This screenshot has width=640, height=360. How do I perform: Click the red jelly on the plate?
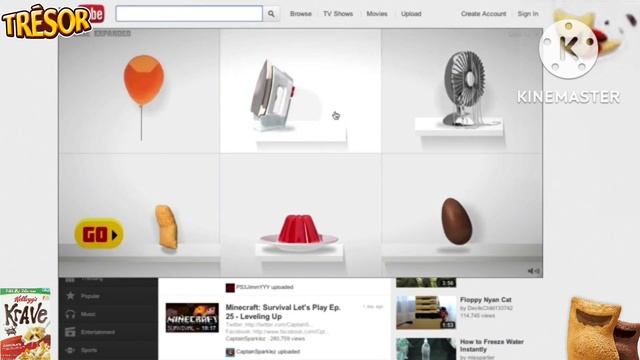click(300, 230)
